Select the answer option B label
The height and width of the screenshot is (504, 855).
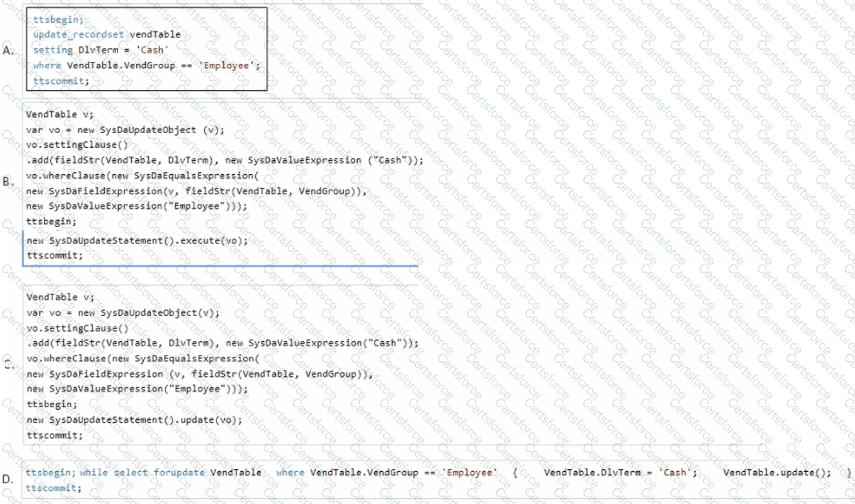(8, 182)
